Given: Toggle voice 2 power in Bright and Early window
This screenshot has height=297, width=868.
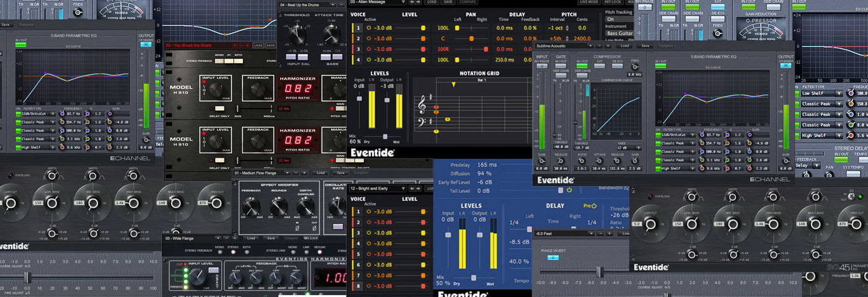Looking at the screenshot, I should click(368, 222).
